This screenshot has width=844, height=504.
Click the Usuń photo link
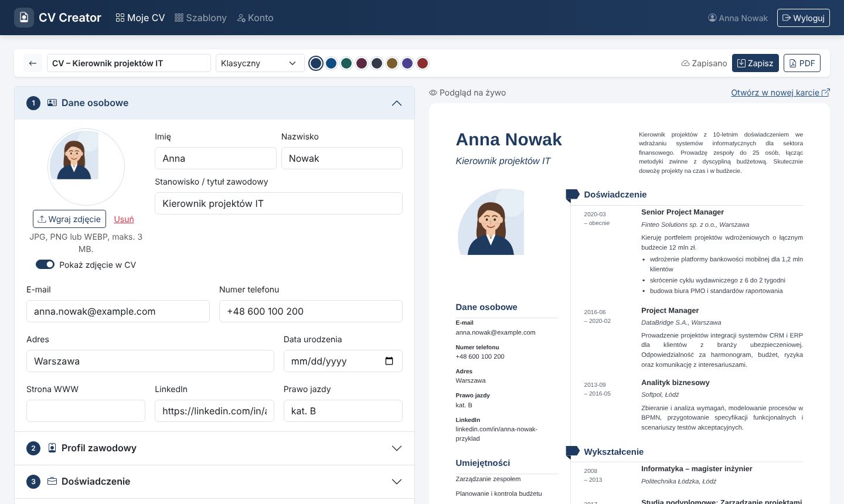coord(124,219)
